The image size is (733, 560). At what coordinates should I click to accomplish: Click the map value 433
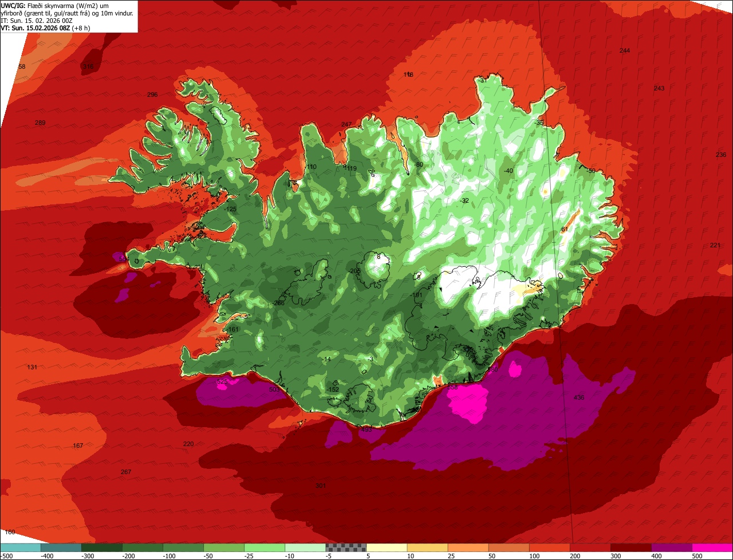point(366,429)
